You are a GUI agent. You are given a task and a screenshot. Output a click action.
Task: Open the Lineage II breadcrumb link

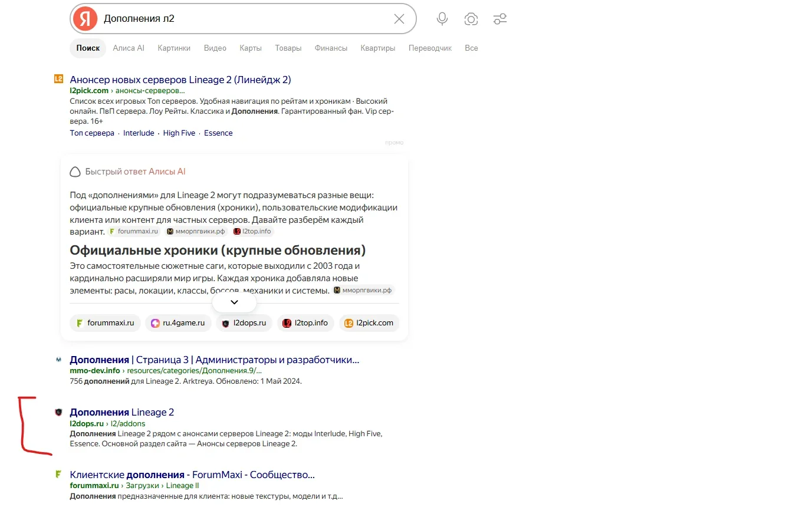[x=183, y=486]
